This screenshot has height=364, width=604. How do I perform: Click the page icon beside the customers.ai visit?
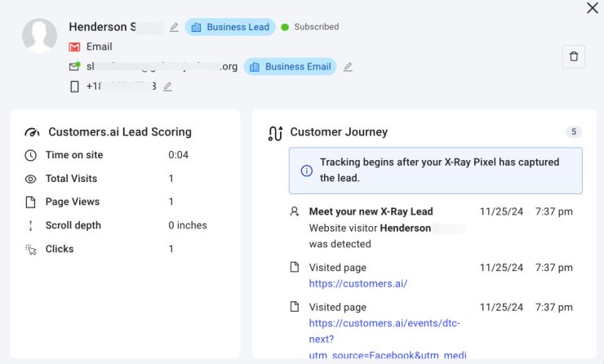295,268
